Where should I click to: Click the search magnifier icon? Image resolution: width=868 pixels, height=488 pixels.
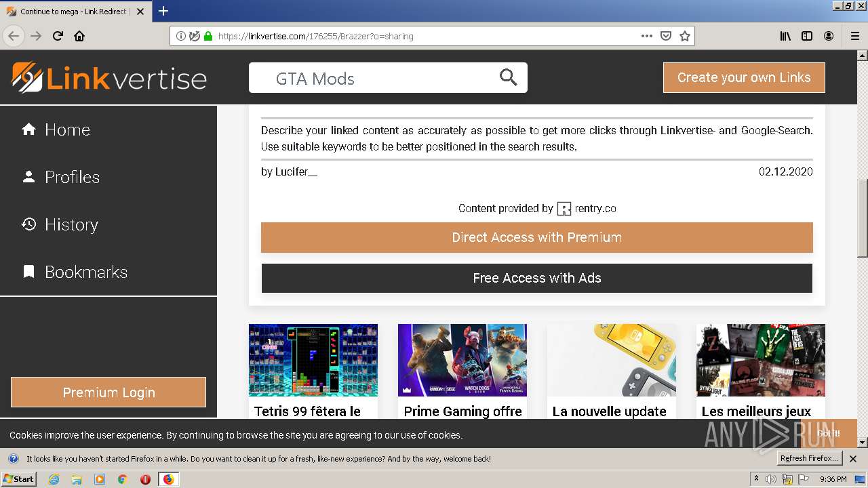pyautogui.click(x=509, y=77)
